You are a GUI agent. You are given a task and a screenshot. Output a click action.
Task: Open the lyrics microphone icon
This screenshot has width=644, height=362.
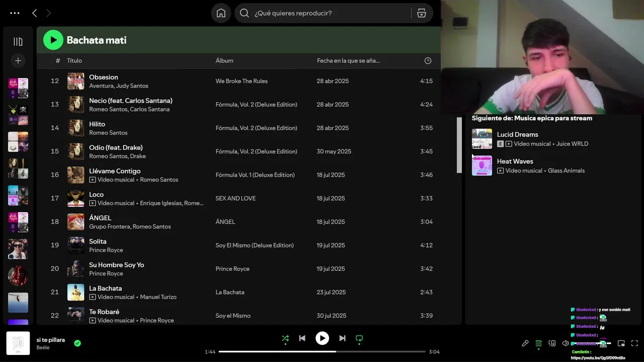pyautogui.click(x=525, y=343)
